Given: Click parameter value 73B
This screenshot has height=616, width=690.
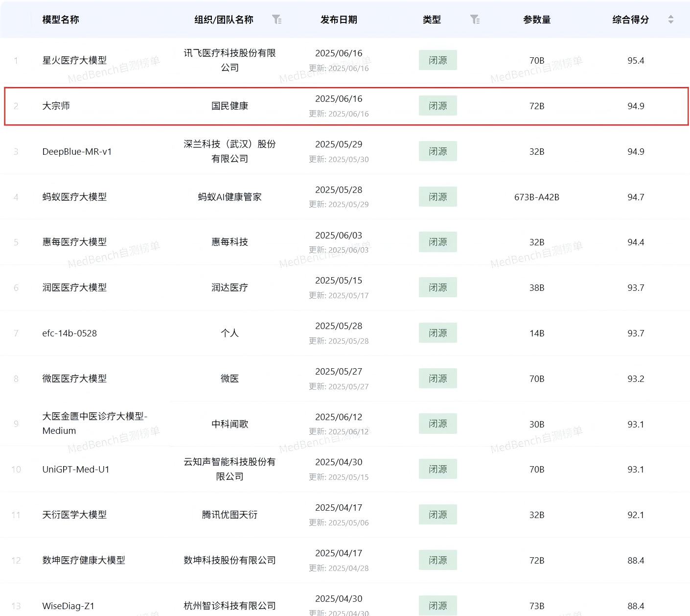Looking at the screenshot, I should pyautogui.click(x=537, y=606).
